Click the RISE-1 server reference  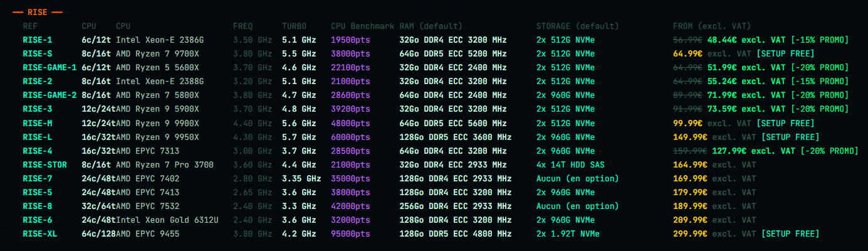point(38,40)
